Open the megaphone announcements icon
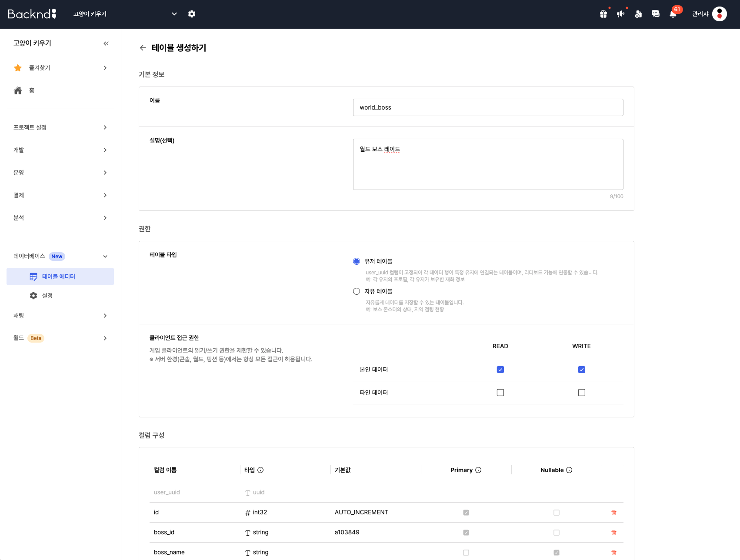The image size is (740, 560). pyautogui.click(x=621, y=14)
